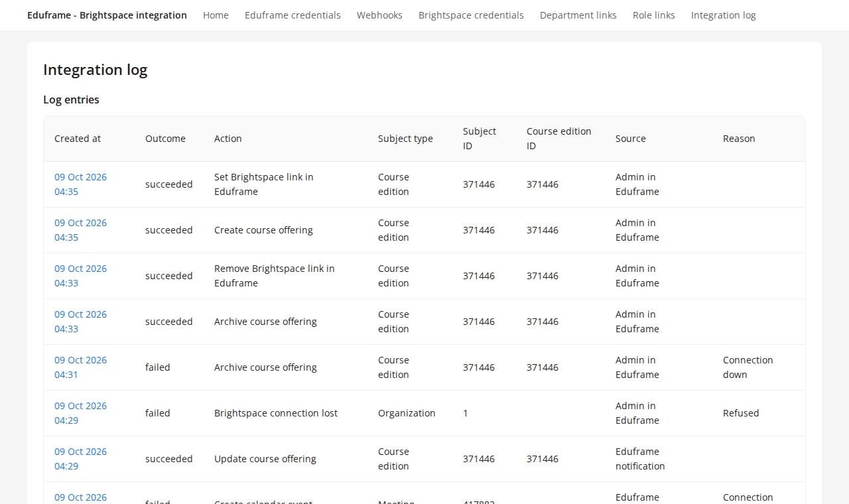Viewport: 849px width, 504px height.
Task: Click 'Remove Brightspace link in Eduframe' action
Action: coord(275,276)
